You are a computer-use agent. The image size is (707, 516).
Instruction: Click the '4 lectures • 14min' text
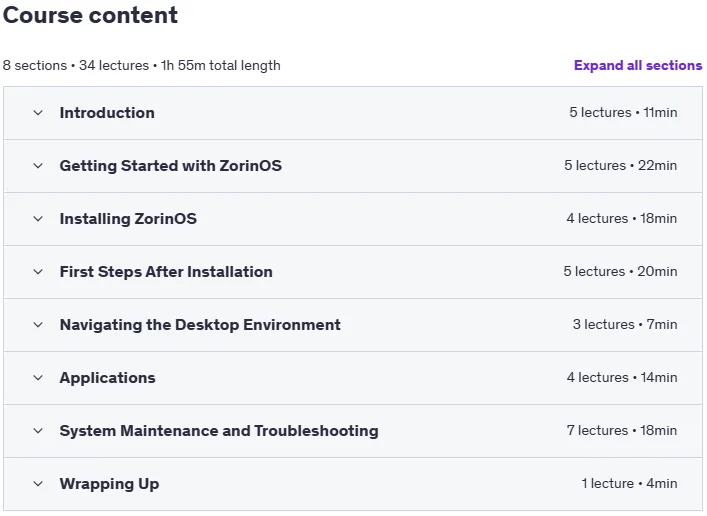pos(622,378)
